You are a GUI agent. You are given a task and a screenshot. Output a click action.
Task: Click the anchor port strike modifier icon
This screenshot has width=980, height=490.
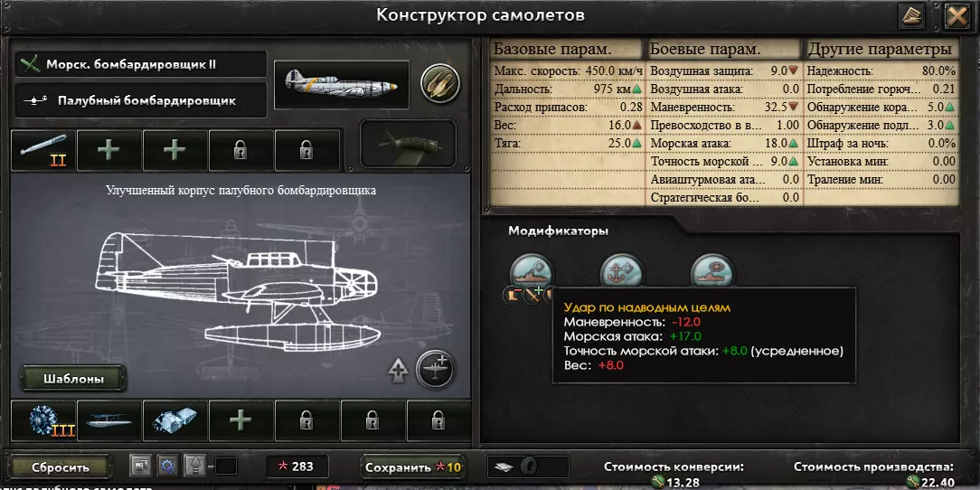coord(621,270)
